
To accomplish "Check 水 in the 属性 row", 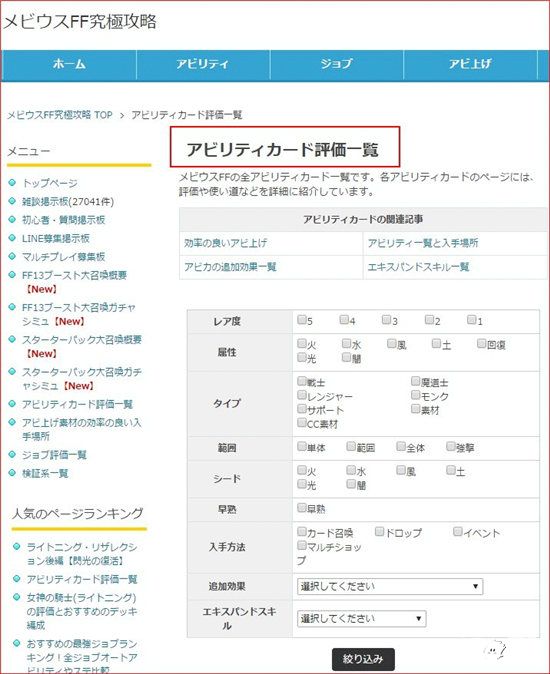I will (x=346, y=343).
